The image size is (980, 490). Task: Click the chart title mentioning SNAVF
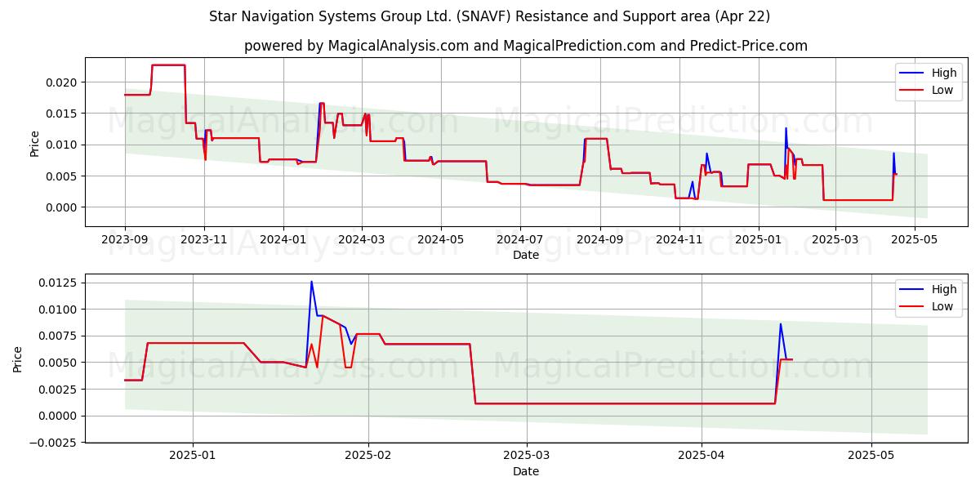[x=489, y=16]
